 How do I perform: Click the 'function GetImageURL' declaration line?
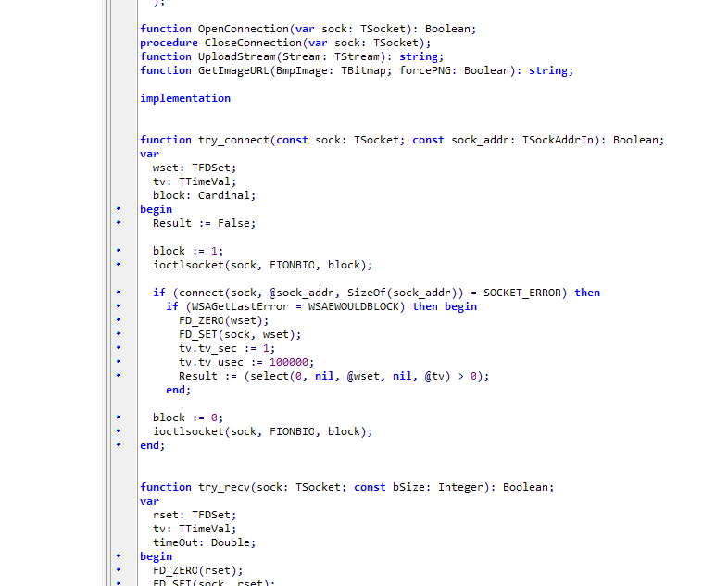[x=357, y=70]
